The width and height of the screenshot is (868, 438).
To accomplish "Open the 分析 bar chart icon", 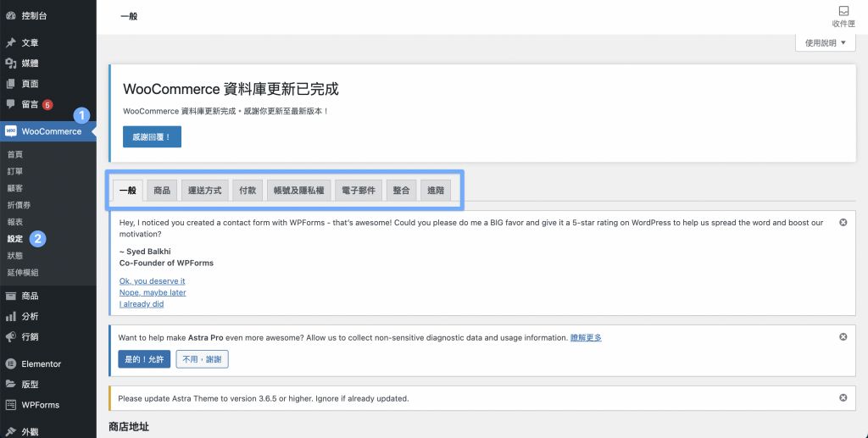I will pyautogui.click(x=10, y=316).
